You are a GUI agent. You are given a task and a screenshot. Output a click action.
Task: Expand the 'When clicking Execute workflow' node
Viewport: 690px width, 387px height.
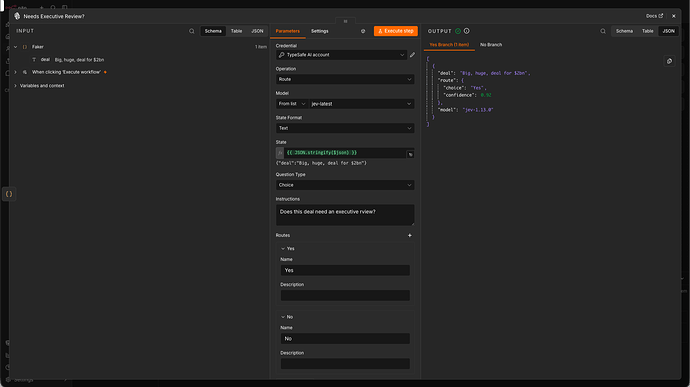pos(15,72)
